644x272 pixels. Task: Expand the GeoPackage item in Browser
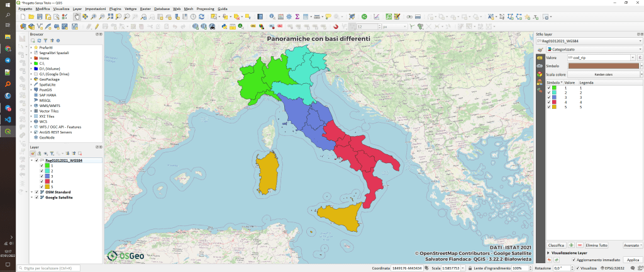[31, 79]
